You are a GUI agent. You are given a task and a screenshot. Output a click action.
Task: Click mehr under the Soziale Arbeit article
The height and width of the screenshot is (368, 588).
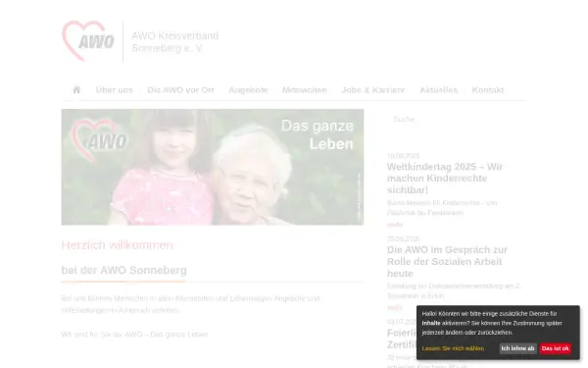tap(395, 308)
